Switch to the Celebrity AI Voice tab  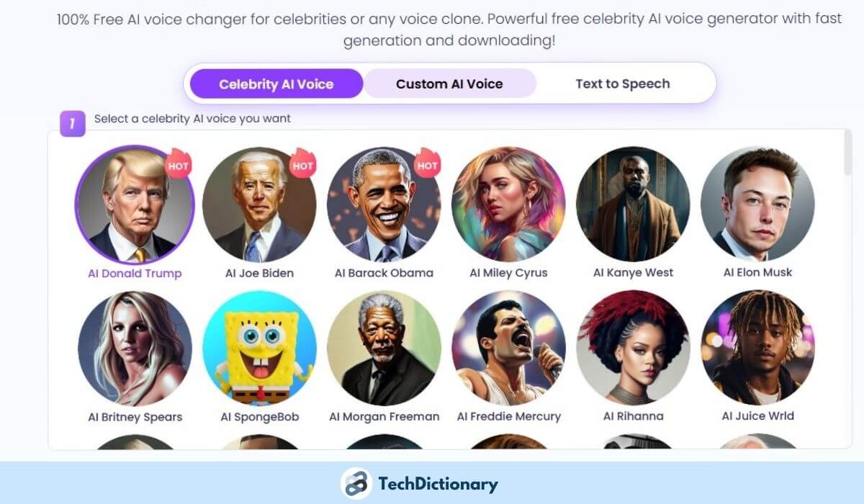276,84
